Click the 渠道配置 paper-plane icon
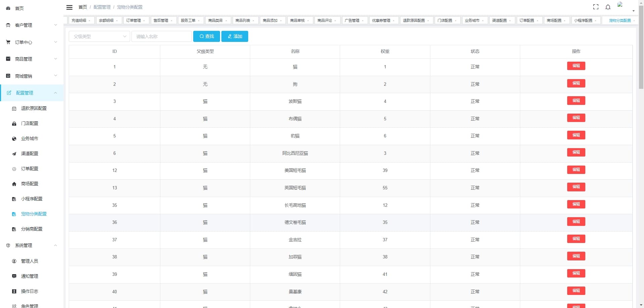Image resolution: width=644 pixels, height=308 pixels. (14, 154)
